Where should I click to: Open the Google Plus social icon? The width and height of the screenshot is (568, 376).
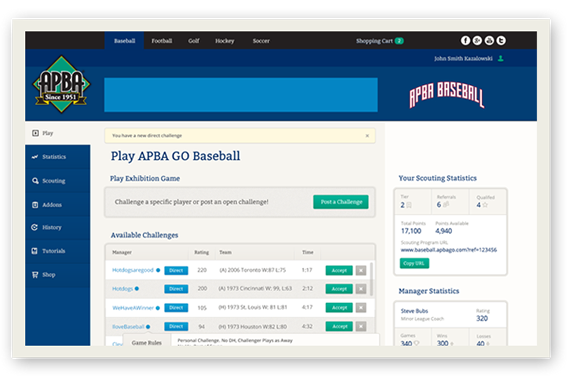tap(477, 41)
